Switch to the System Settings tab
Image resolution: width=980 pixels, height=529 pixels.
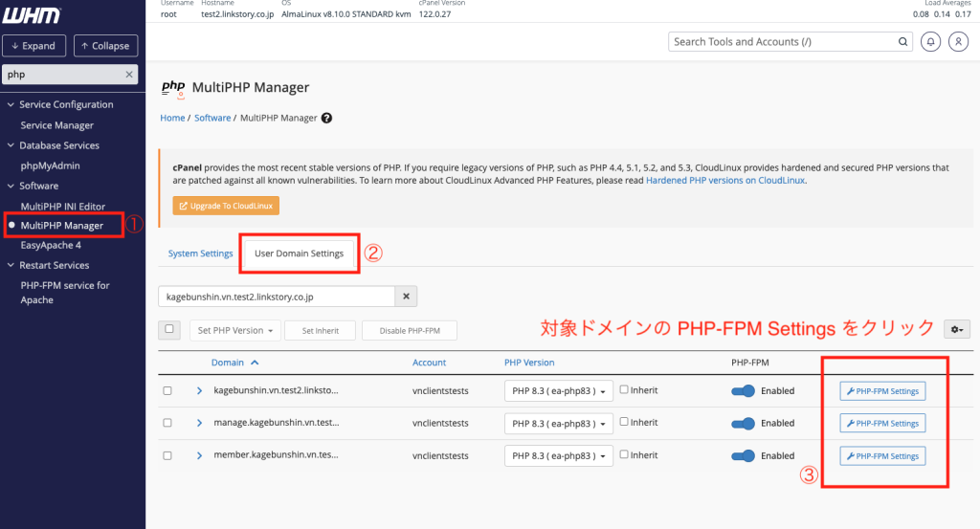pos(200,253)
